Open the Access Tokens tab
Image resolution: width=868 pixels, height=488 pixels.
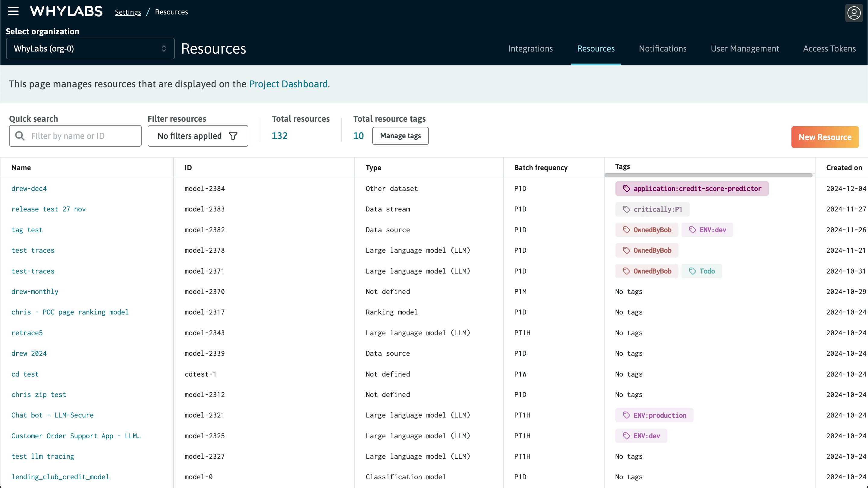point(830,48)
